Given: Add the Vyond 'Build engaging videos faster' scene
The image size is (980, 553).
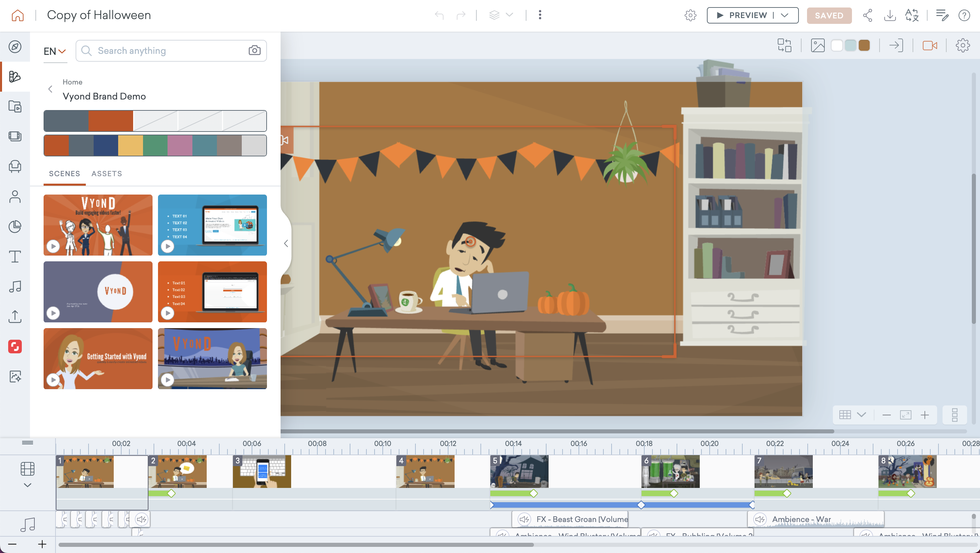Looking at the screenshot, I should [98, 225].
